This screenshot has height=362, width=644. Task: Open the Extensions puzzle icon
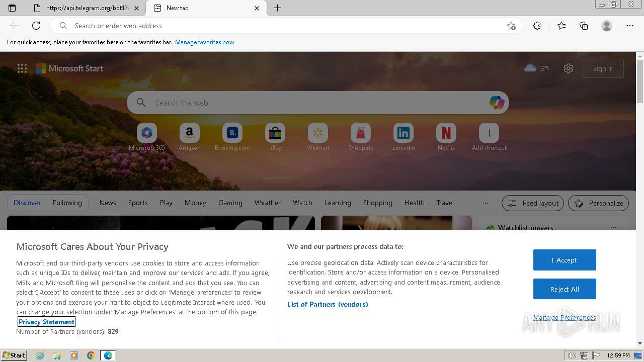click(x=537, y=26)
